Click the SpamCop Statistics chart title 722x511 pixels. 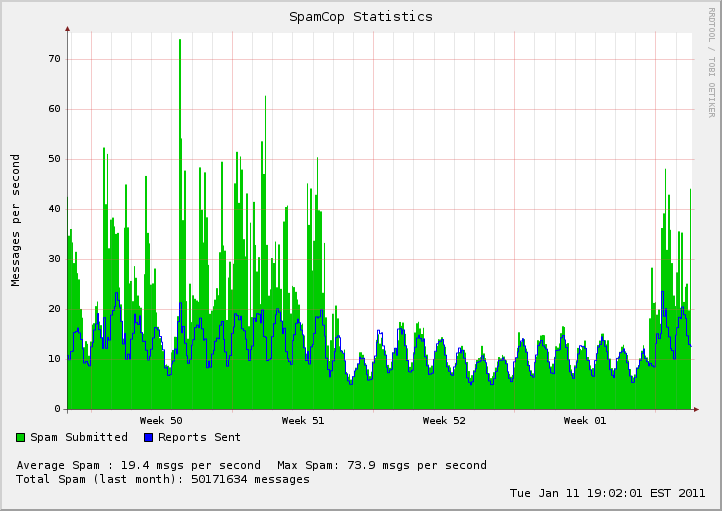tap(361, 17)
